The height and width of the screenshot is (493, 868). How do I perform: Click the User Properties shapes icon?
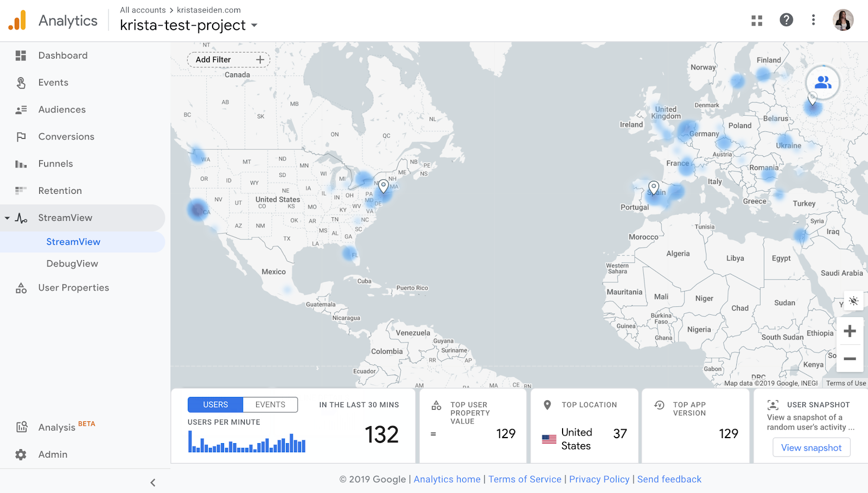pos(21,288)
